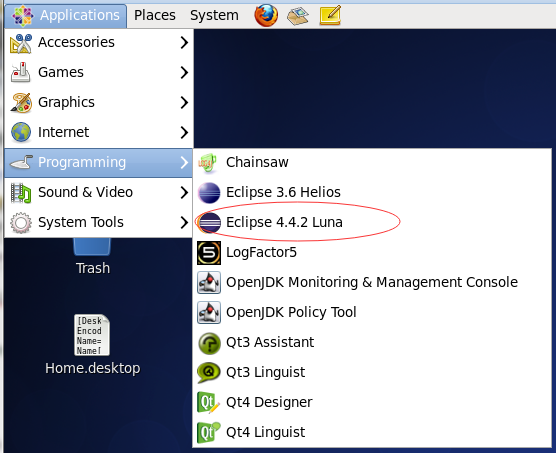The height and width of the screenshot is (453, 556).
Task: Open the mail client icon in the top panel
Action: (x=298, y=16)
